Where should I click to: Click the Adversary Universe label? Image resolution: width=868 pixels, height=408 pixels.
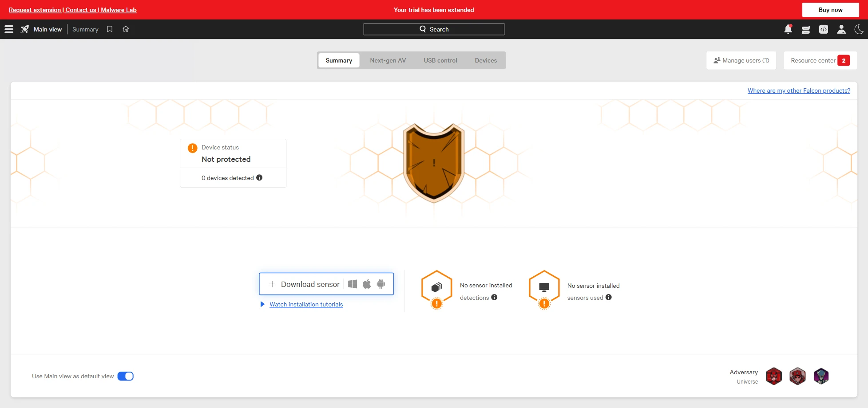coord(744,377)
